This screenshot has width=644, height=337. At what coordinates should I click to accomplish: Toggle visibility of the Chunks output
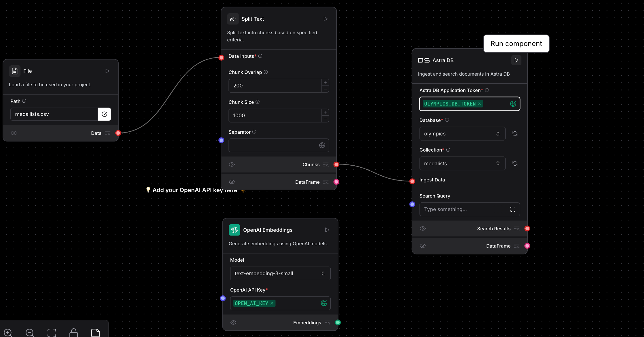pos(232,164)
